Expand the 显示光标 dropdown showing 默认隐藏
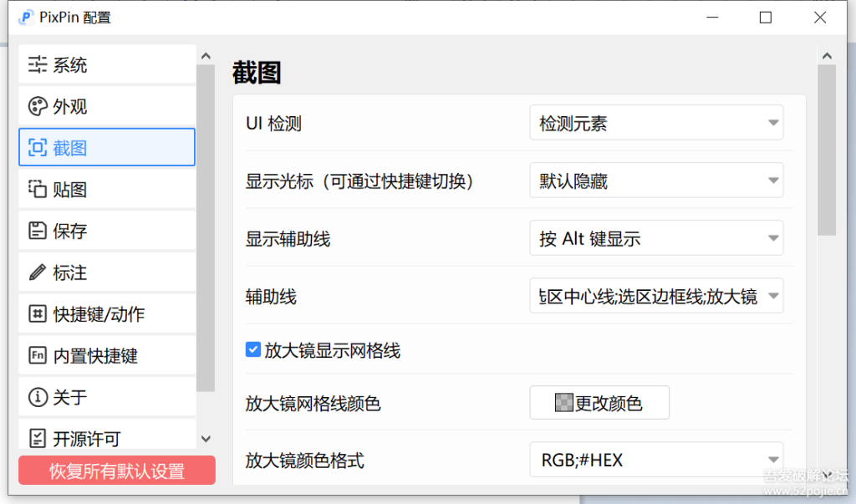Viewport: 856px width, 504px height. click(656, 181)
